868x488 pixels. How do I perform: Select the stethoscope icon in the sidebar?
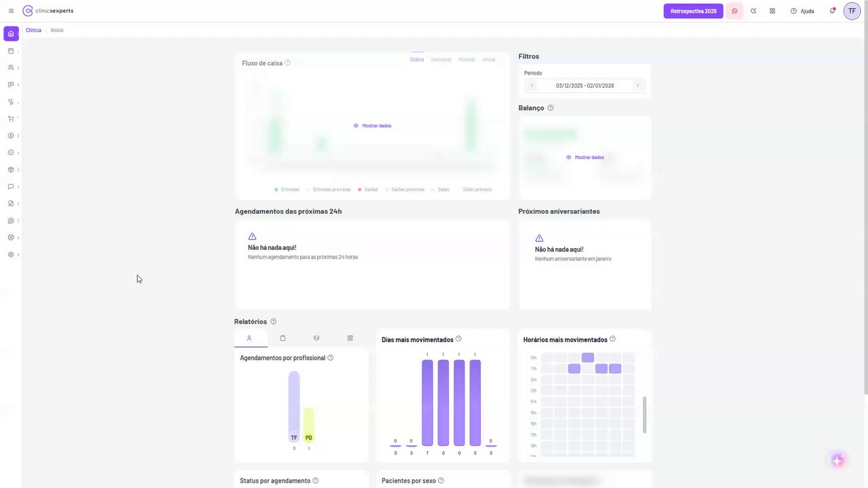click(x=11, y=102)
